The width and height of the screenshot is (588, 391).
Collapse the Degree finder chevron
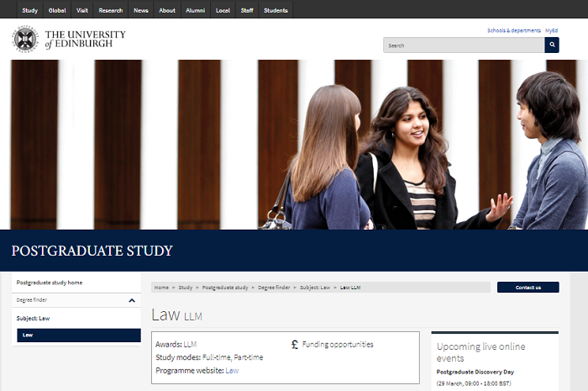(x=132, y=300)
